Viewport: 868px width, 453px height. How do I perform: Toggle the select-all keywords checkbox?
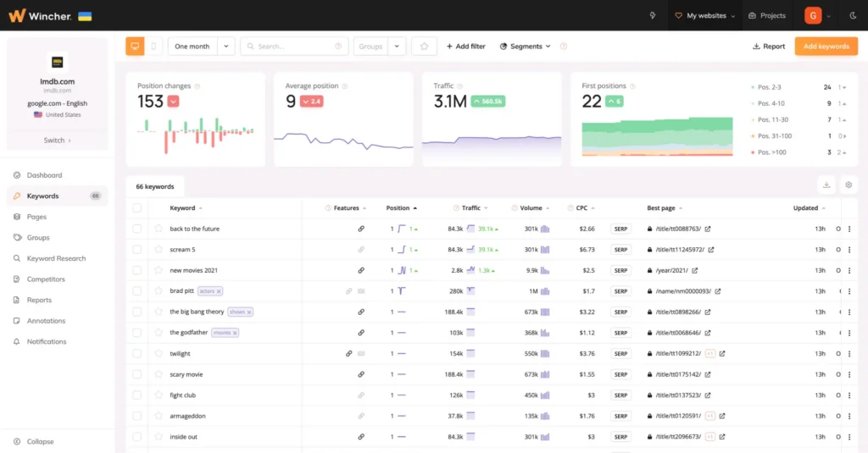point(137,207)
